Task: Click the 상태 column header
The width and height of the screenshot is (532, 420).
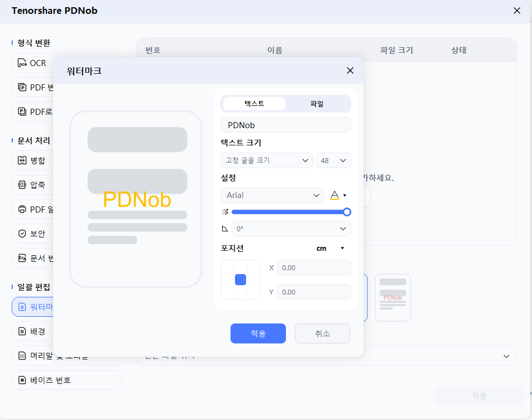Action: click(x=459, y=50)
